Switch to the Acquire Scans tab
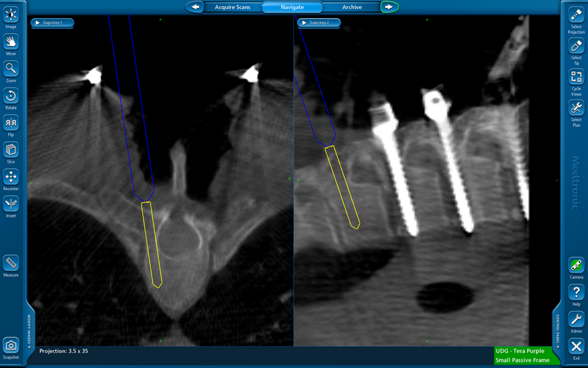 (x=233, y=7)
